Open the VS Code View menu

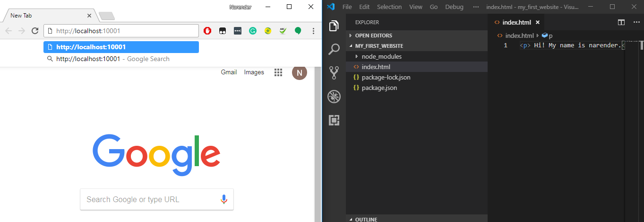[x=416, y=7]
